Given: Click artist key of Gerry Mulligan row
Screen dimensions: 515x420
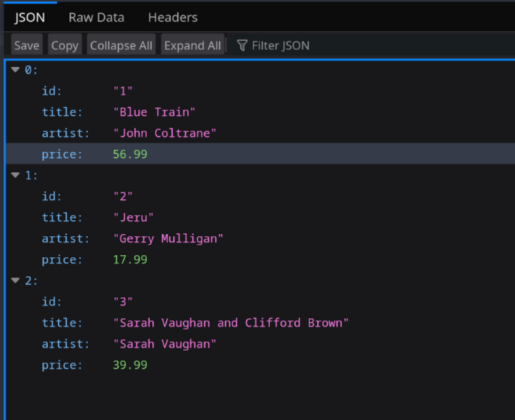Looking at the screenshot, I should point(65,238).
